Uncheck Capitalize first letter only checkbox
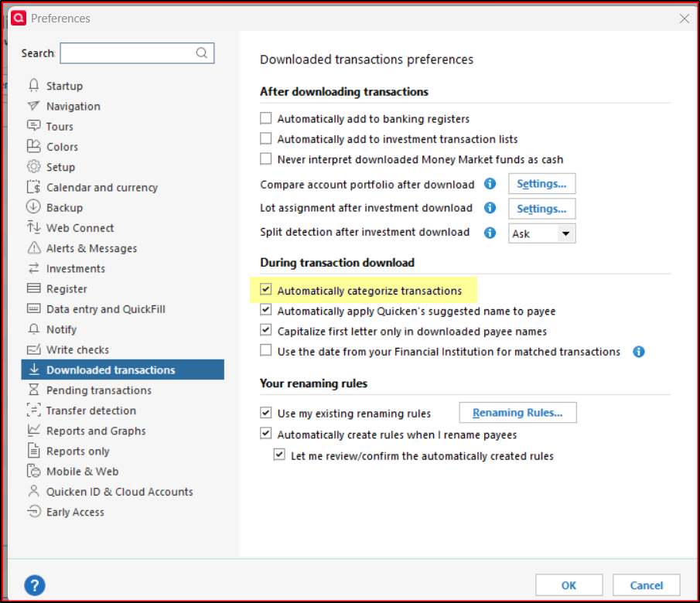The width and height of the screenshot is (700, 603). coord(266,330)
